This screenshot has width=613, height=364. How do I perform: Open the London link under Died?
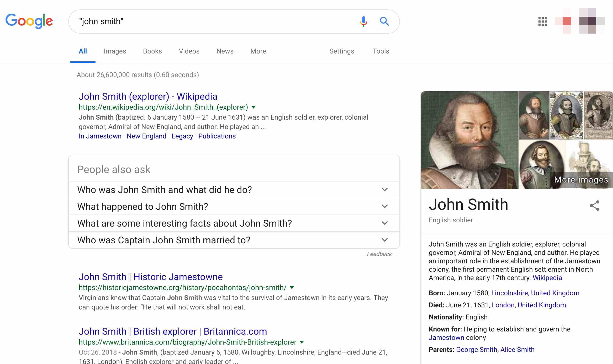pyautogui.click(x=503, y=305)
